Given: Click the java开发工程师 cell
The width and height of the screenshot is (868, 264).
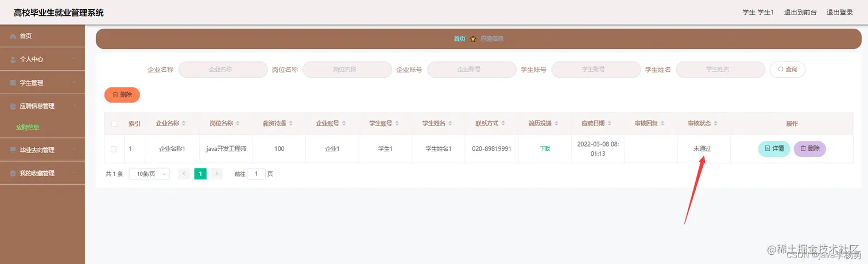Looking at the screenshot, I should click(x=226, y=149).
